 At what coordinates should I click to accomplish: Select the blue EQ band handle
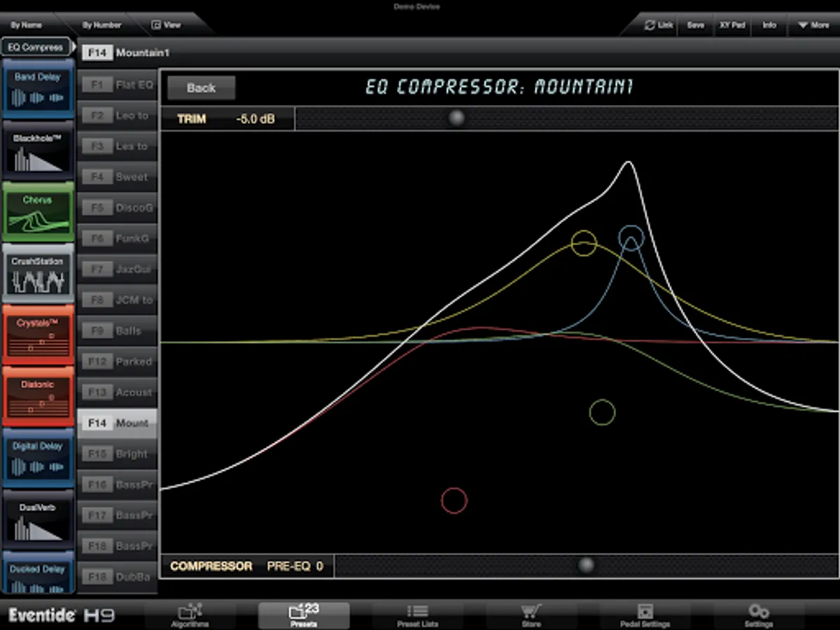click(631, 238)
